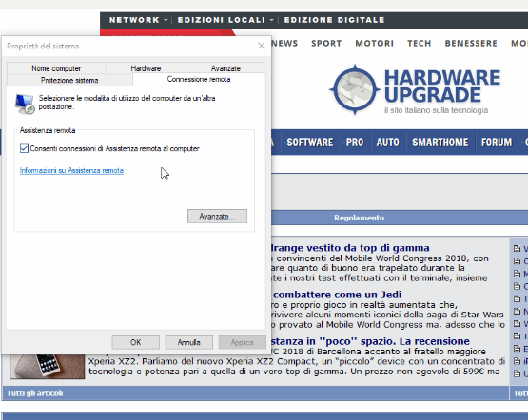
Task: Open the NEWS section
Action: 284,44
